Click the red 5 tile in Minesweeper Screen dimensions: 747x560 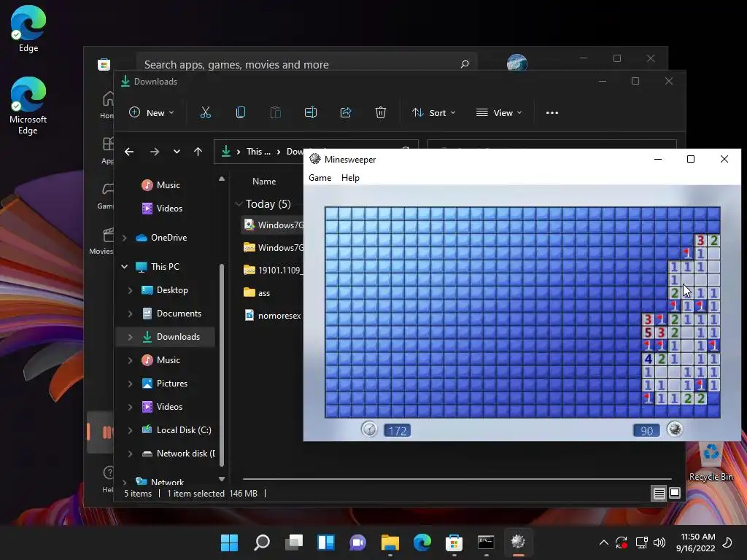click(648, 332)
